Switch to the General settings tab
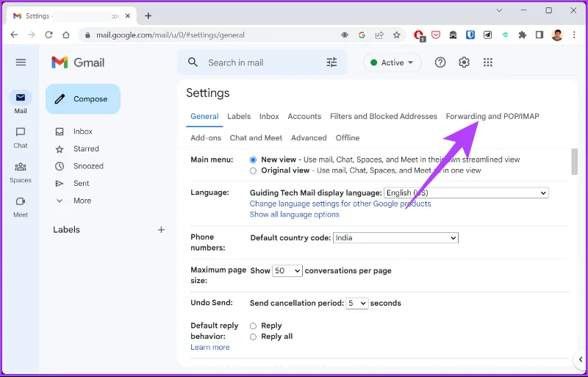This screenshot has height=377, width=588. coord(204,116)
